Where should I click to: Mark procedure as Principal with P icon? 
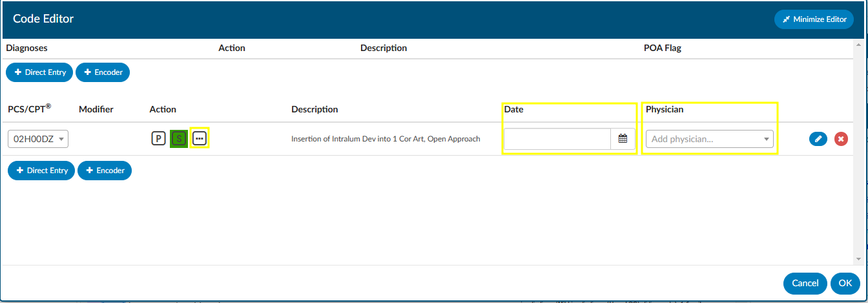coord(158,138)
